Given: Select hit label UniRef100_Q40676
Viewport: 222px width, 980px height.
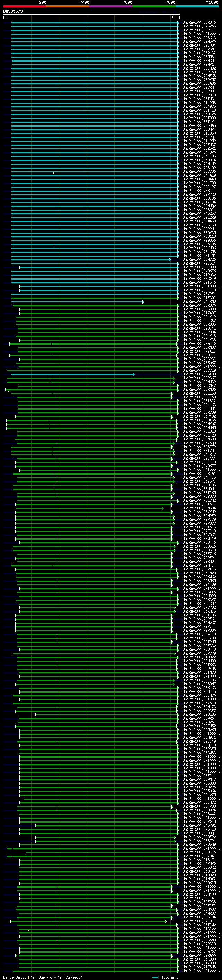Looking at the screenshot, I should (x=199, y=271).
